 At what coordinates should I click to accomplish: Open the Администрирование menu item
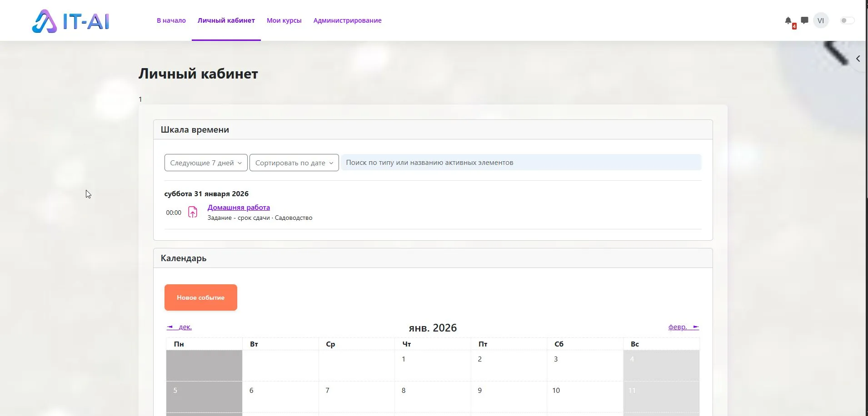point(347,20)
